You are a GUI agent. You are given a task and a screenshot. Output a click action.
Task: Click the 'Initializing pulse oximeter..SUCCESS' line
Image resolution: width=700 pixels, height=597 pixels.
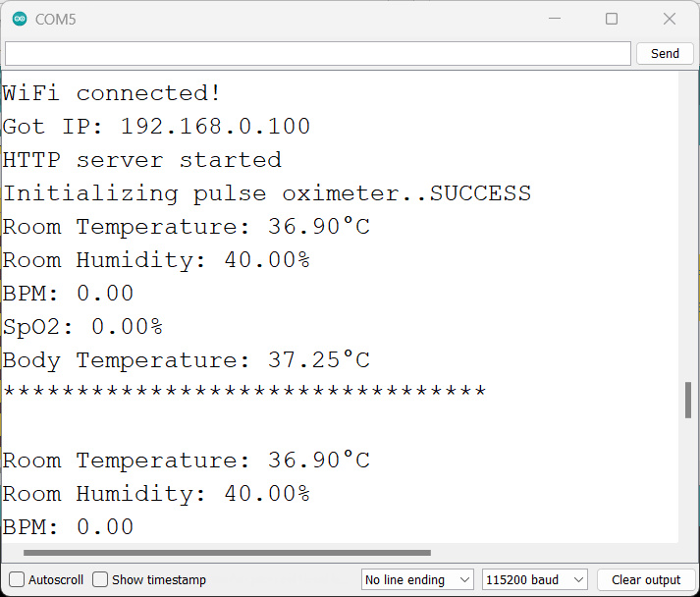tap(266, 193)
